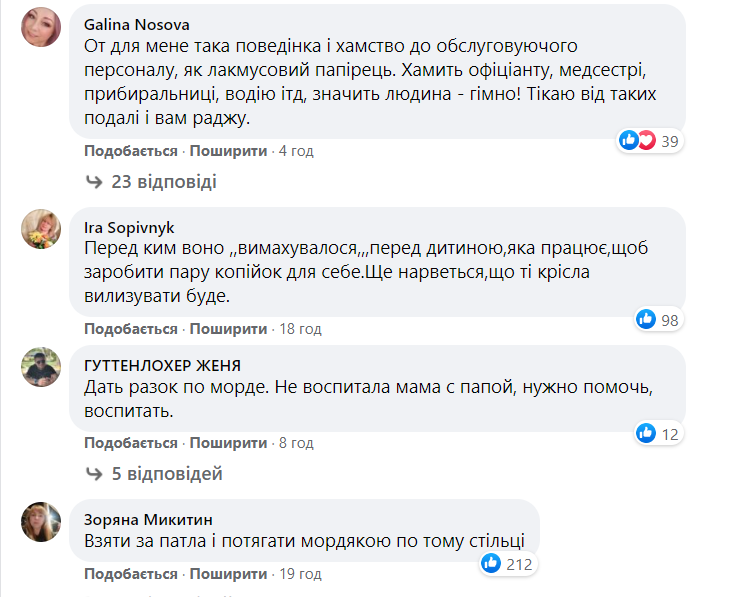This screenshot has width=738, height=597.
Task: Open like reactions on Зоряна Микитин's comment
Action: (x=507, y=564)
